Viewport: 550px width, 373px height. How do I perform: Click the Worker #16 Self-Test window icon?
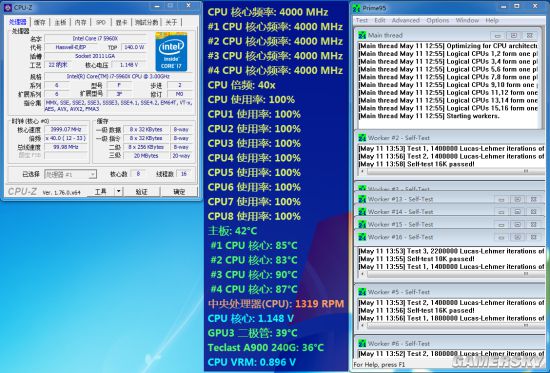coord(362,237)
